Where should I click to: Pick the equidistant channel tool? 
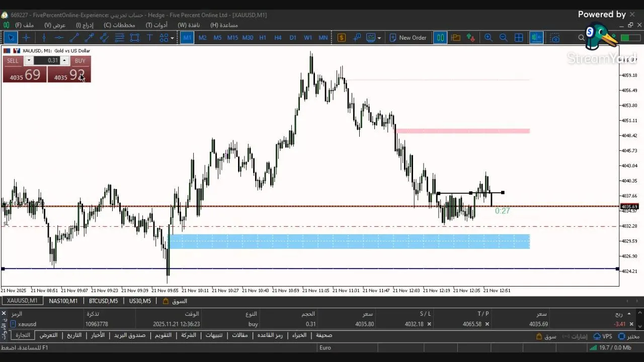(x=104, y=38)
